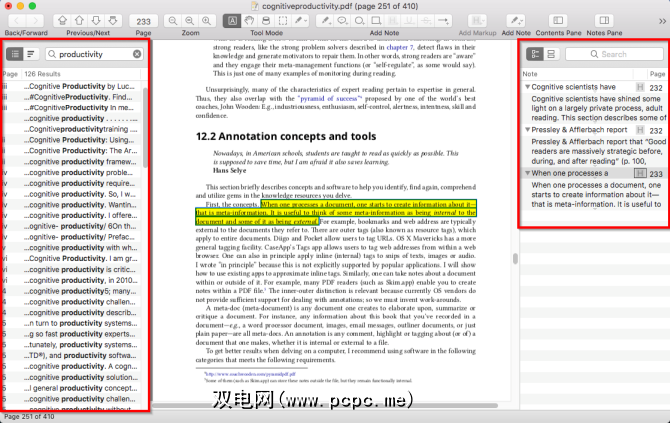The height and width of the screenshot is (423, 670).
Task: Show more toolbar items via double chevron
Action: pos(662,21)
